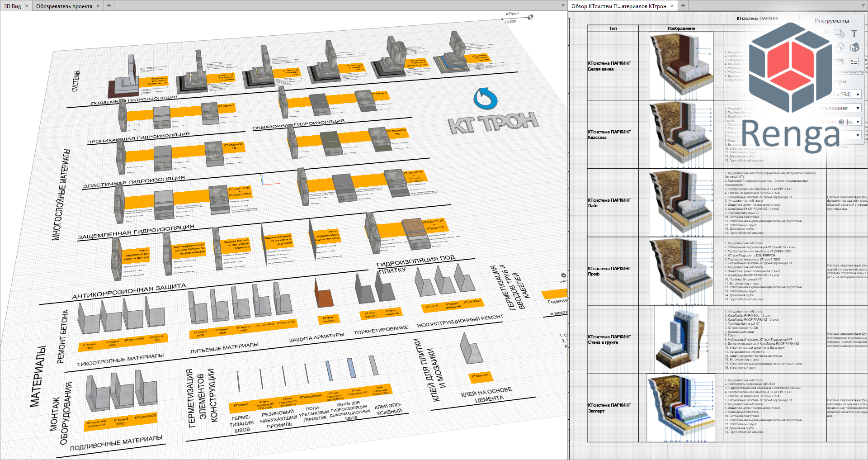The height and width of the screenshot is (460, 868).
Task: Select the drawing view placement tool
Action: (840, 47)
